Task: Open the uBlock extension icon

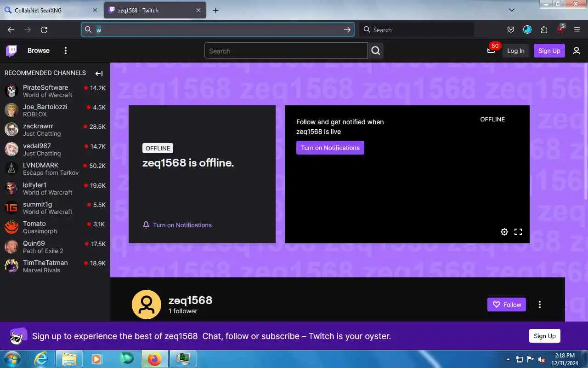Action: pyautogui.click(x=560, y=29)
